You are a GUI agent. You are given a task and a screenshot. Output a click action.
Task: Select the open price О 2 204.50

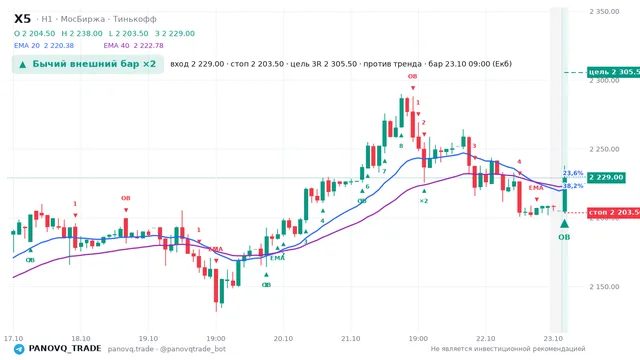coord(35,33)
